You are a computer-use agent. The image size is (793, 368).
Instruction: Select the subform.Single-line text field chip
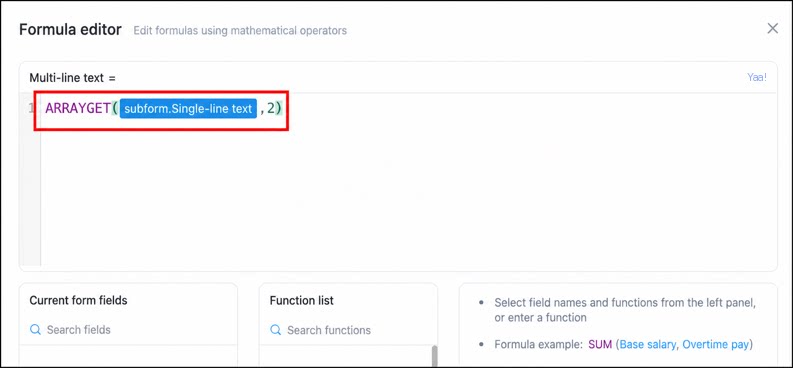coord(188,109)
